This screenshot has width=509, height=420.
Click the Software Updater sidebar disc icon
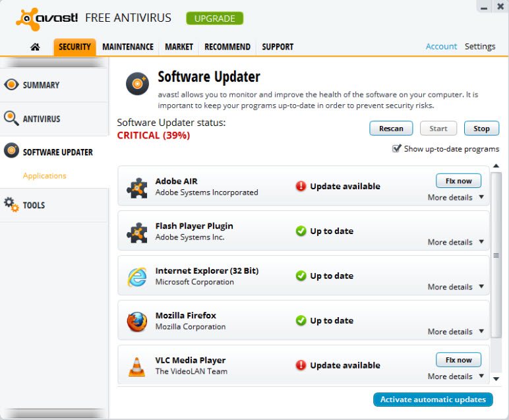(11, 150)
